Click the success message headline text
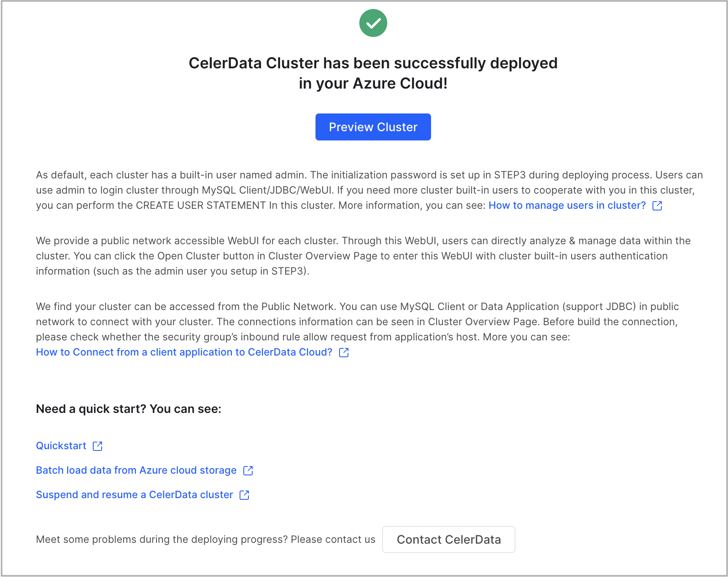The height and width of the screenshot is (577, 728). [x=373, y=73]
